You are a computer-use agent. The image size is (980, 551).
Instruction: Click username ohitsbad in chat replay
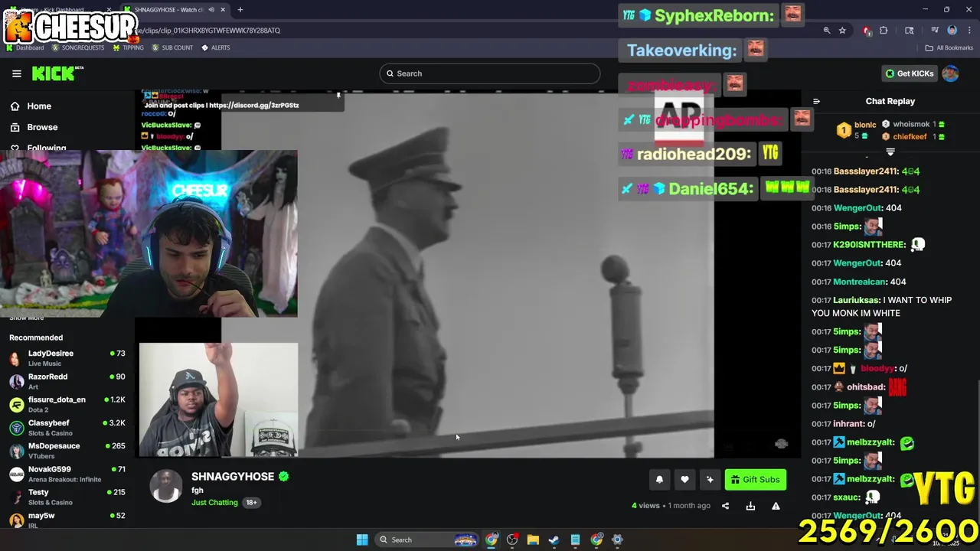(x=865, y=387)
